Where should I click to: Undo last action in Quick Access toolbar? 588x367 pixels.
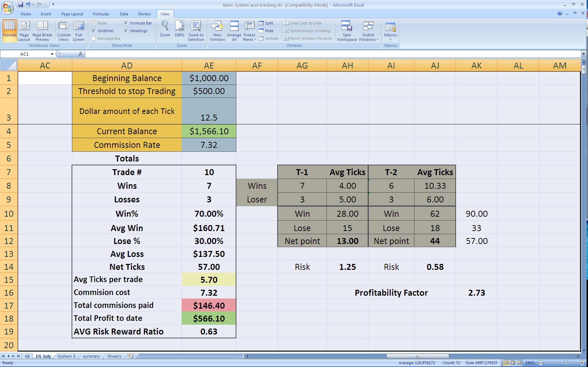point(28,5)
